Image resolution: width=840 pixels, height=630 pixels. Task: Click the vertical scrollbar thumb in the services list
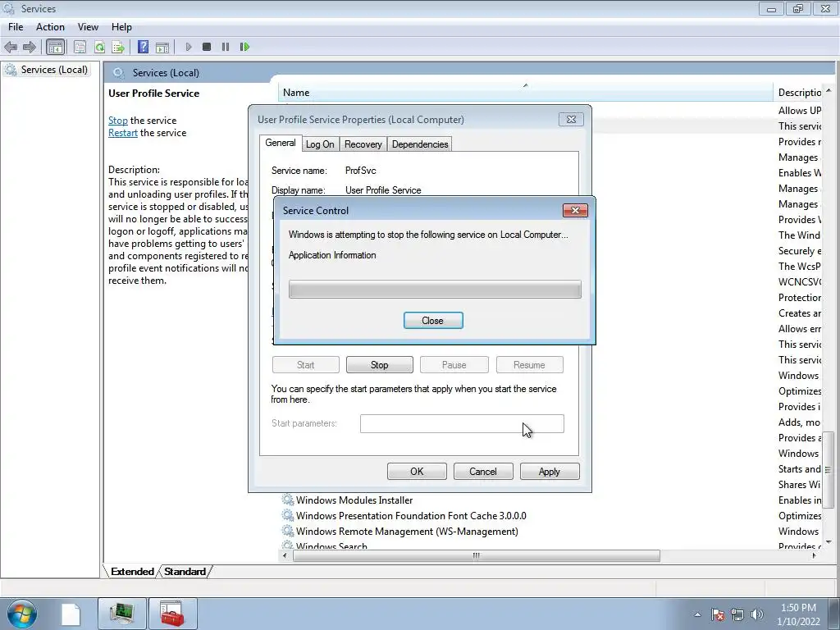click(829, 470)
